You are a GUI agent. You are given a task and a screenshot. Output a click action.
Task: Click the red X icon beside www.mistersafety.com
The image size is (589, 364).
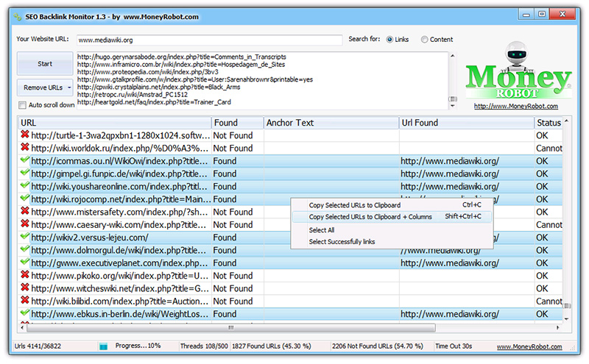25,211
